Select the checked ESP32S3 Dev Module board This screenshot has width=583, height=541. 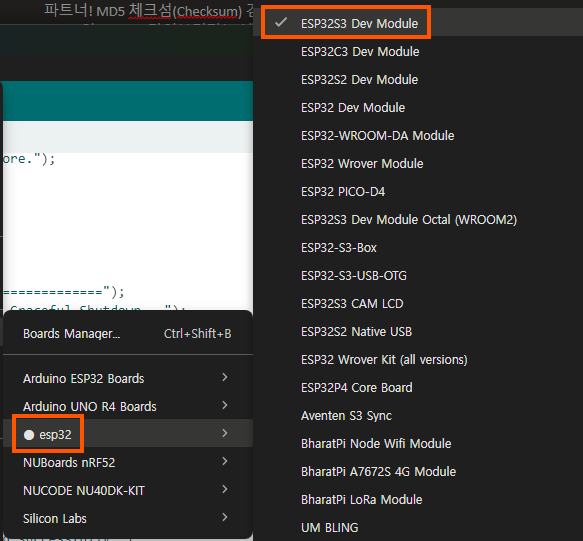pos(418,23)
